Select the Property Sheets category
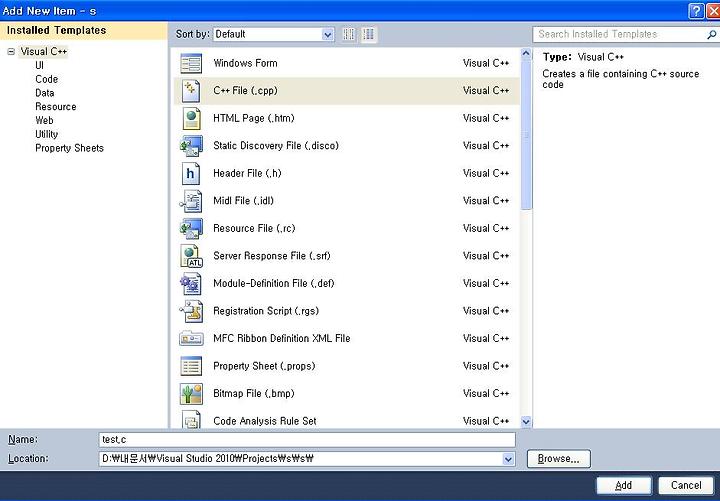The height and width of the screenshot is (501, 720). click(70, 148)
